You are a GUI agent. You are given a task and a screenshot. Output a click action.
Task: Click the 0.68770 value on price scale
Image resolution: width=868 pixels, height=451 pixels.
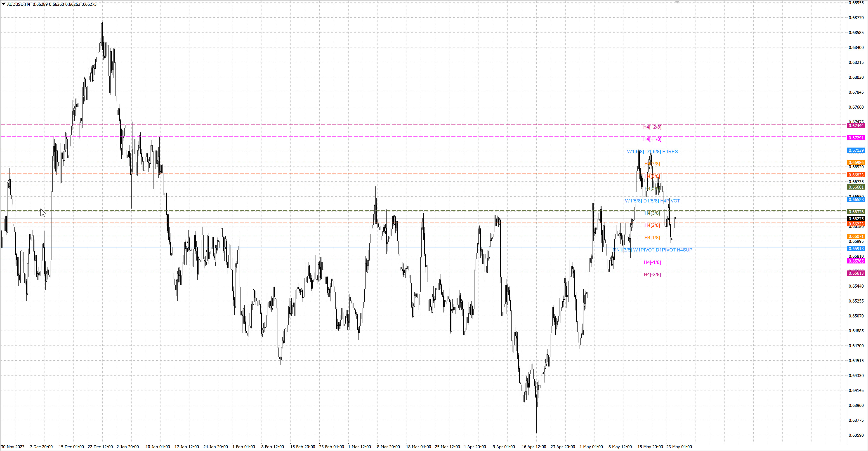point(856,18)
